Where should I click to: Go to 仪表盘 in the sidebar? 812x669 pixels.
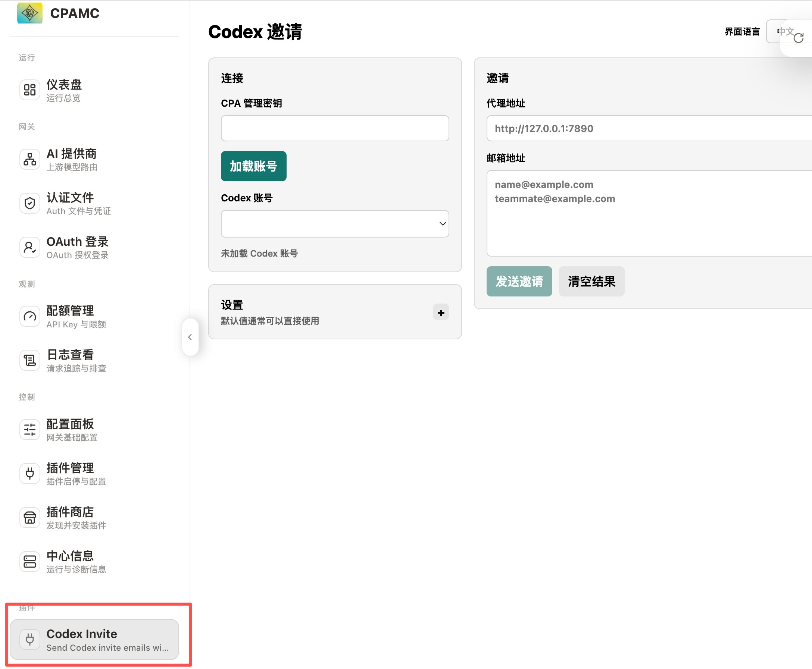pos(94,90)
